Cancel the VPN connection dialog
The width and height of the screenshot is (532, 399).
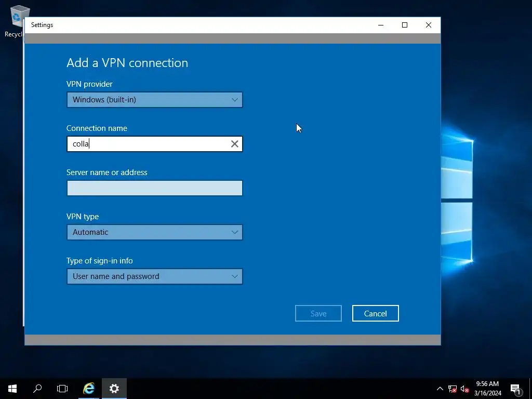375,313
